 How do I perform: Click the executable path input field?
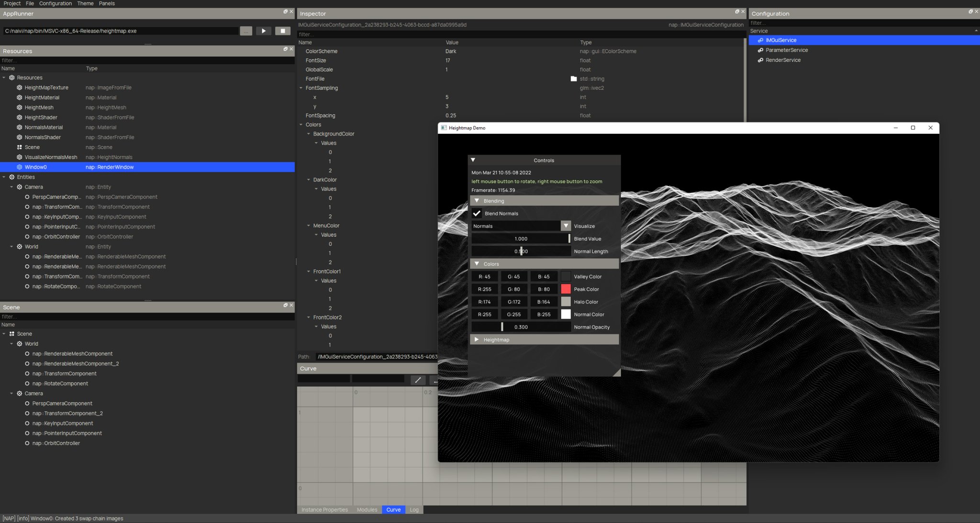point(120,31)
